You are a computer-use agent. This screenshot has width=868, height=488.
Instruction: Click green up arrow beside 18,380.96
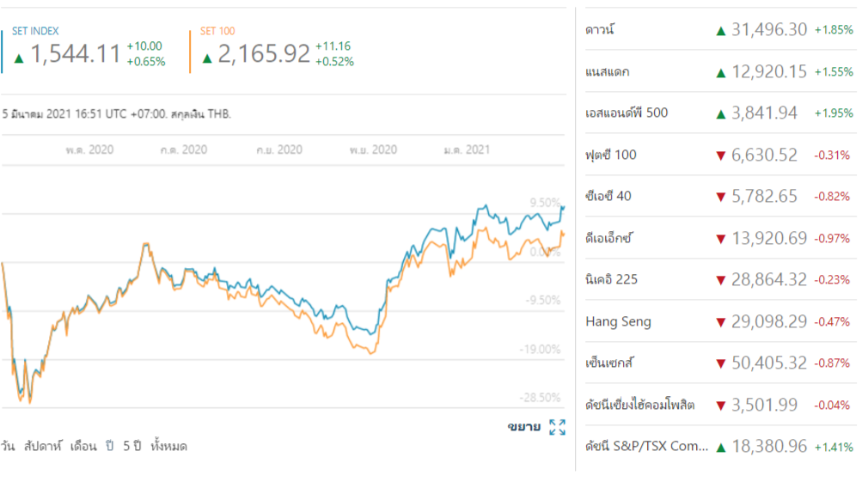(721, 447)
